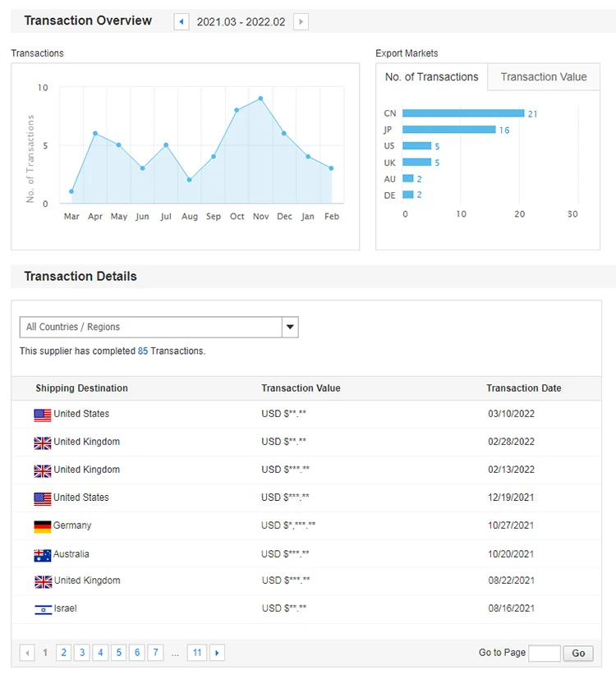Switch to Transaction Value tab
Viewport: 616px width, 679px height.
[x=543, y=77]
